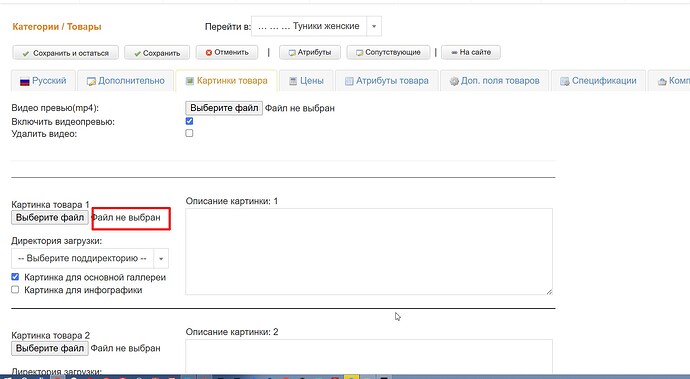The image size is (690, 379).
Task: Click the gear icon on Доп. поля товаров
Action: (454, 81)
